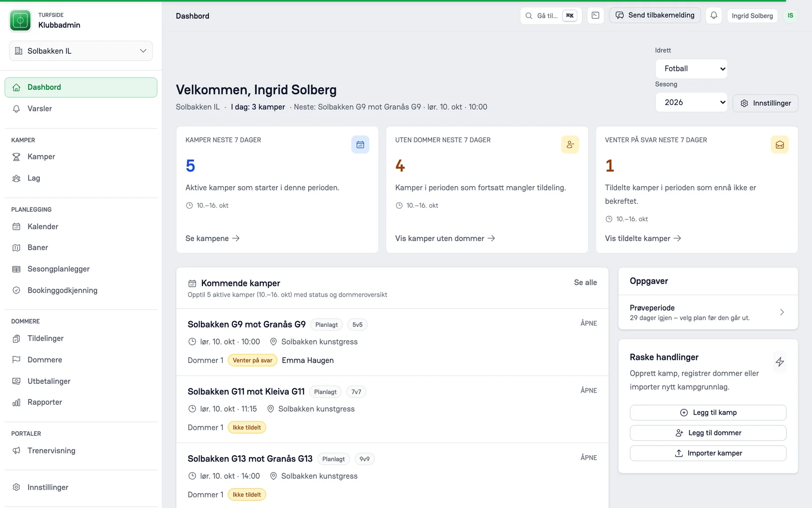Viewport: 812px width, 508px height.
Task: Select Dashbord in the sidebar
Action: 81,88
